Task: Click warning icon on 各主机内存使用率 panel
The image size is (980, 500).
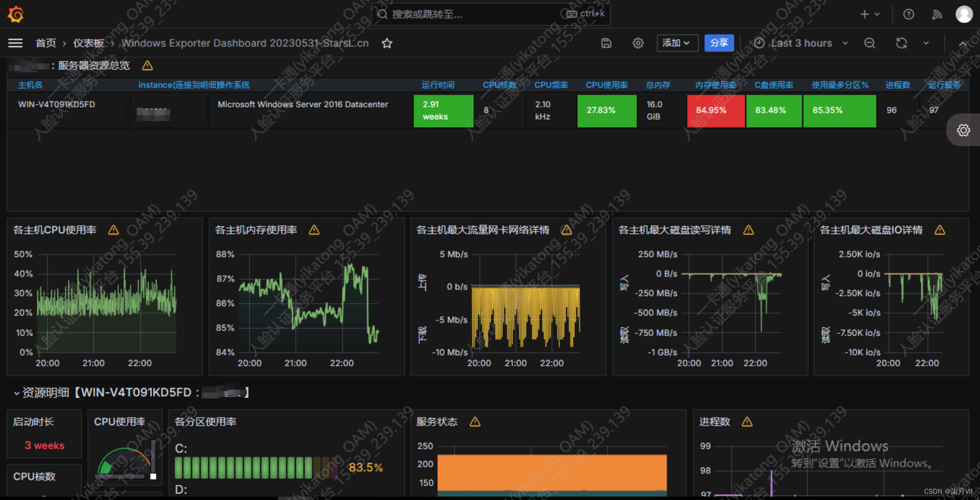Action: 314,230
